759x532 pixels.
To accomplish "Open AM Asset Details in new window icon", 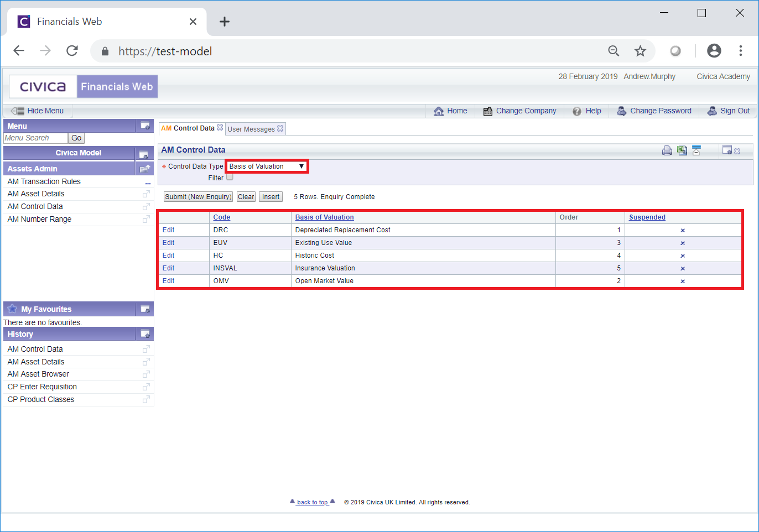I will pos(146,194).
